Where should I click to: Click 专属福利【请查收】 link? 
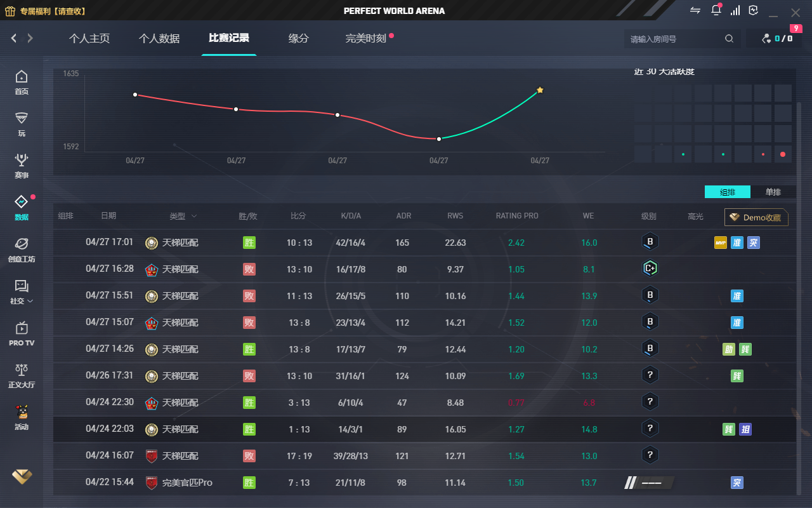(x=53, y=11)
